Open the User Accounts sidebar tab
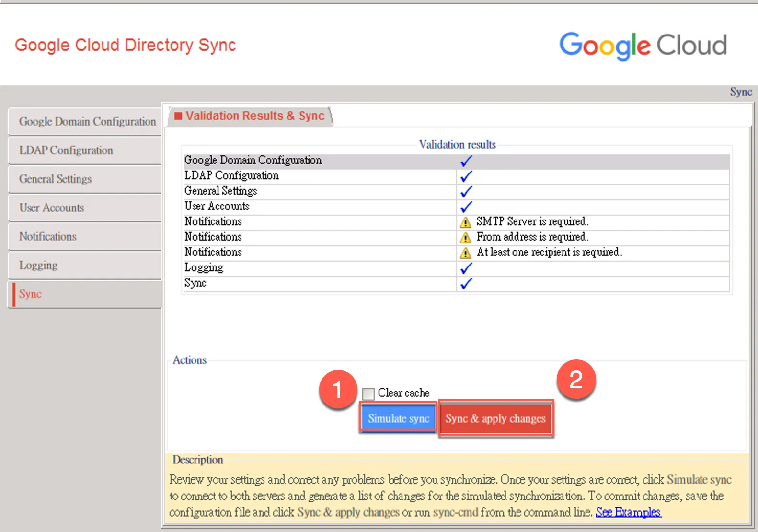The width and height of the screenshot is (758, 532). pyautogui.click(x=85, y=208)
